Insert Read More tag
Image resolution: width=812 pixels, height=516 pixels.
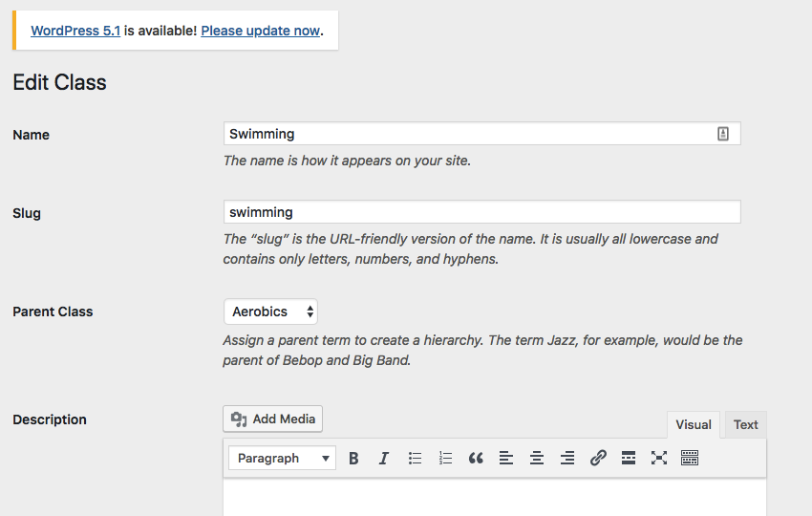[x=629, y=458]
